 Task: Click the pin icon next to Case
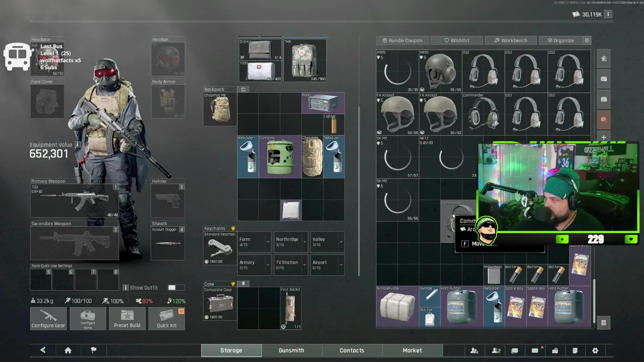[243, 284]
